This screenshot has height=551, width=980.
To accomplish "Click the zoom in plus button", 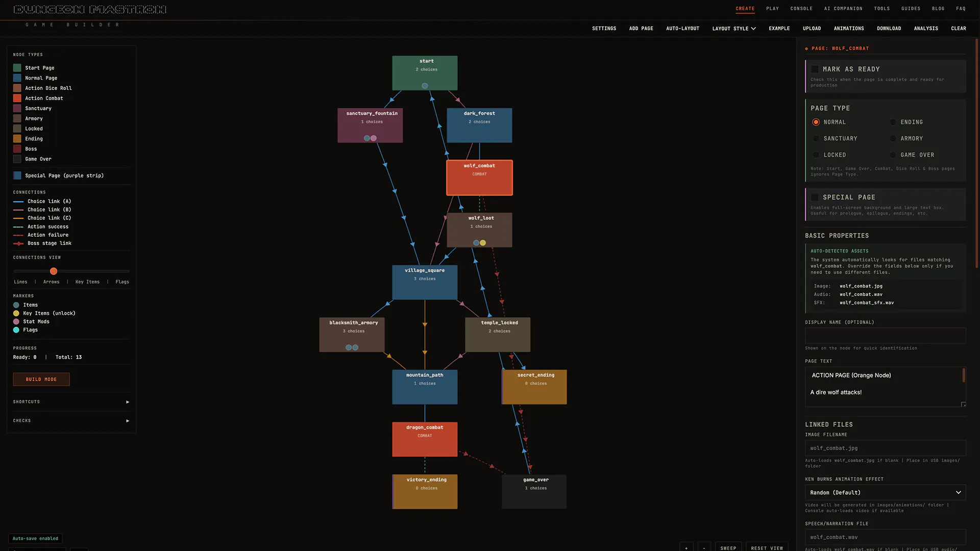I will (687, 548).
